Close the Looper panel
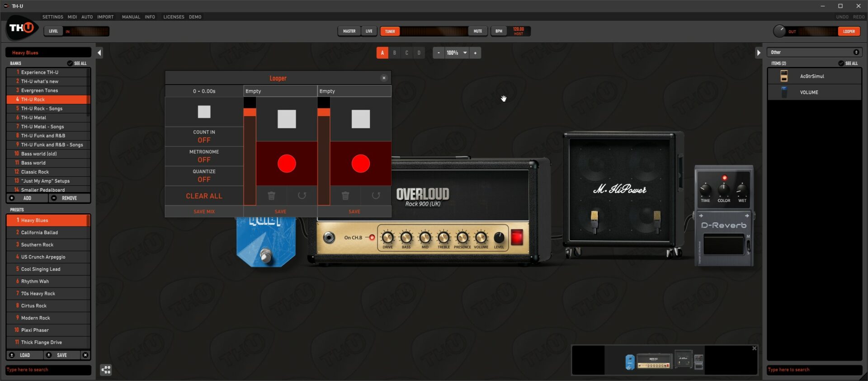Image resolution: width=868 pixels, height=381 pixels. point(384,78)
